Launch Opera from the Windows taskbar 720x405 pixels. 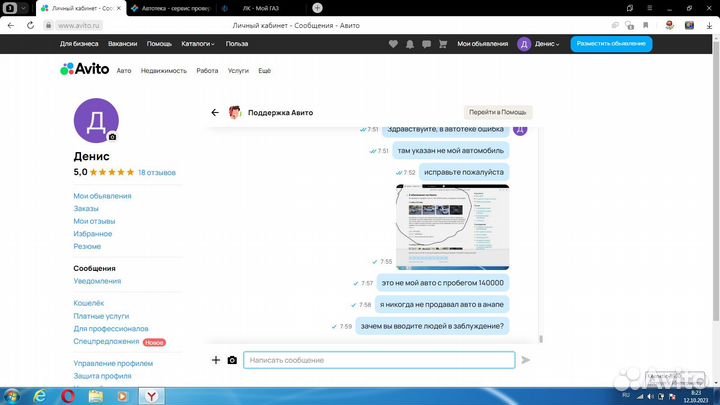68,396
